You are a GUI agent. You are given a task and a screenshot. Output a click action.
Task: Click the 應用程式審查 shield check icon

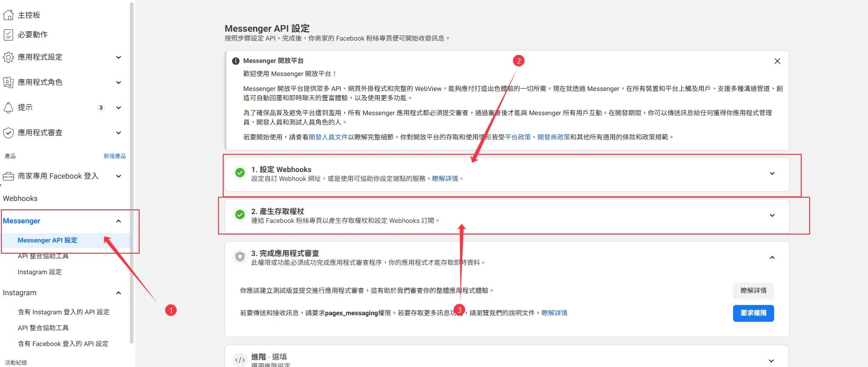(x=8, y=133)
